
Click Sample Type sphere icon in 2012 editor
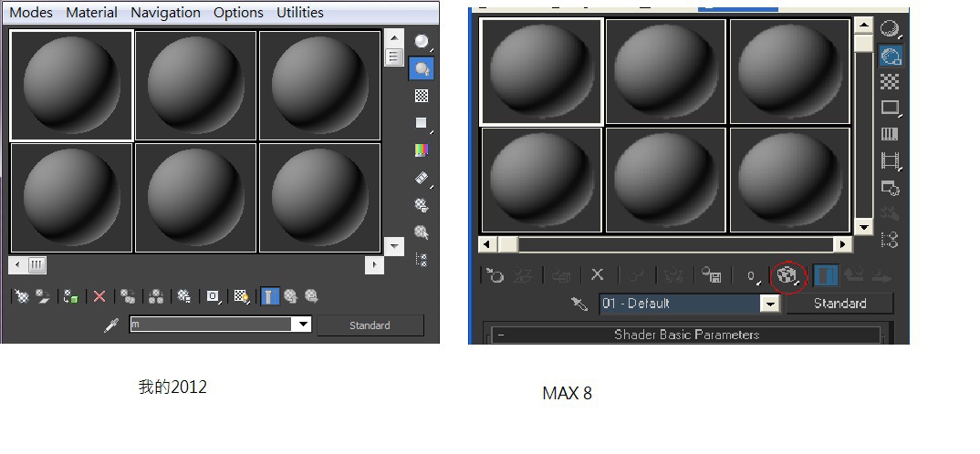point(422,41)
